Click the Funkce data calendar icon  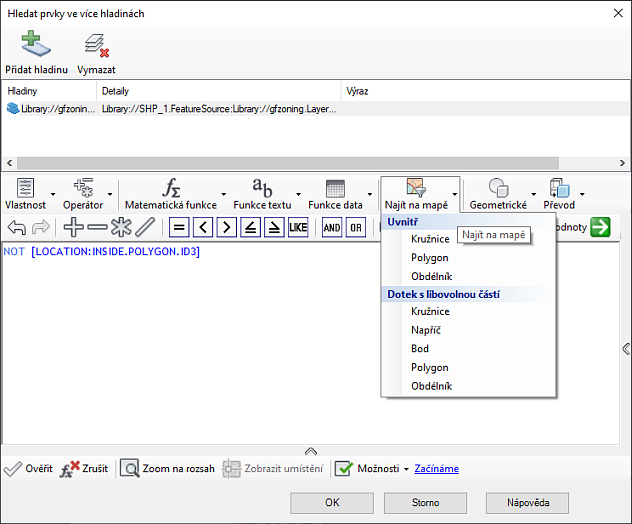tap(335, 188)
